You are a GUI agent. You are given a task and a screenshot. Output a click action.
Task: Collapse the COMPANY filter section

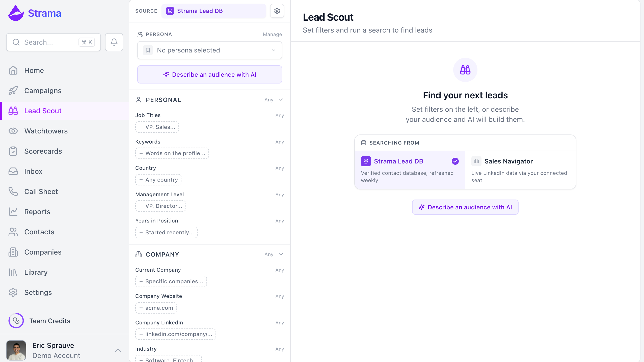point(281,254)
